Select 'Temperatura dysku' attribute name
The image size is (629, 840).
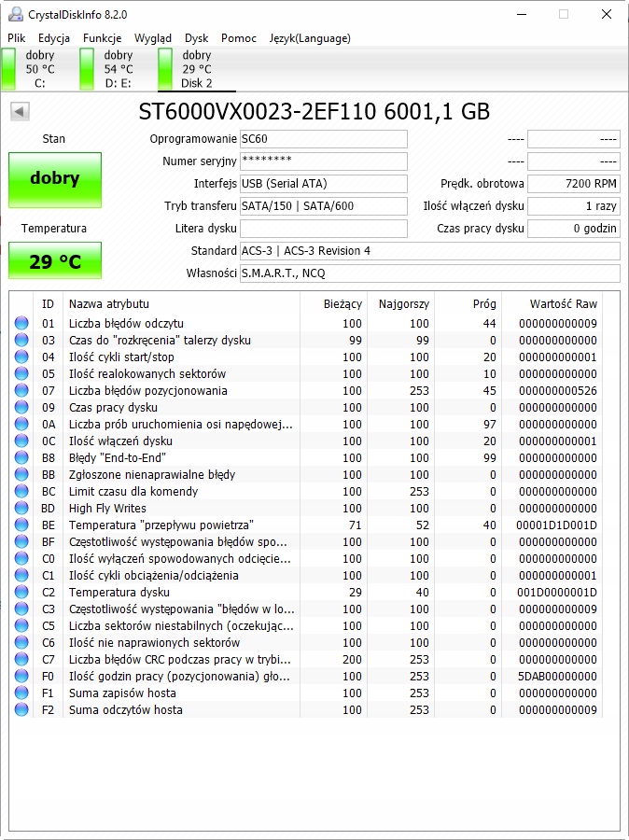click(x=119, y=592)
